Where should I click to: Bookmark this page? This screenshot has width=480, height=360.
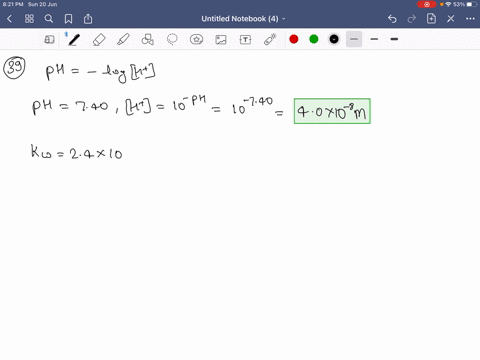coord(68,19)
